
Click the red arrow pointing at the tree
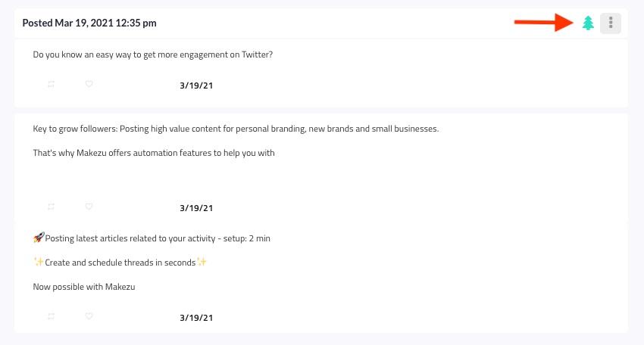pos(544,22)
